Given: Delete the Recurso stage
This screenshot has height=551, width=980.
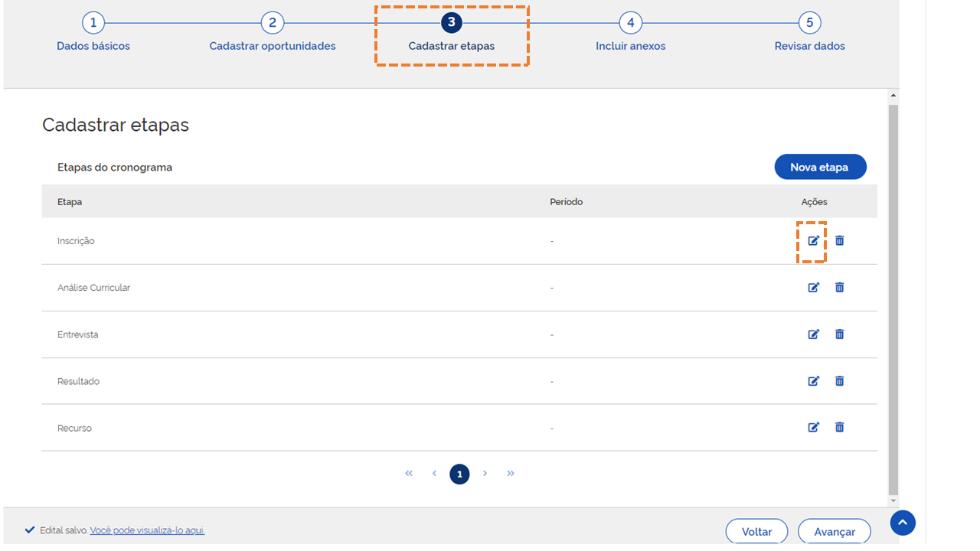Looking at the screenshot, I should [840, 428].
